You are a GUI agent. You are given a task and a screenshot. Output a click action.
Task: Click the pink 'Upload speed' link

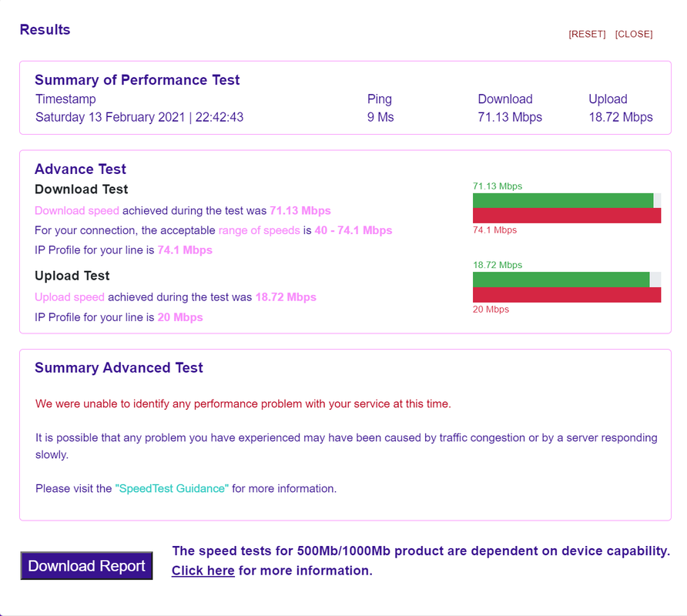[x=69, y=297]
